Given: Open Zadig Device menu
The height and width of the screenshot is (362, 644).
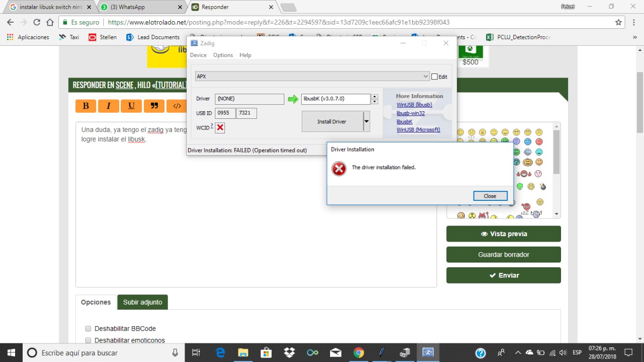Looking at the screenshot, I should pos(198,55).
